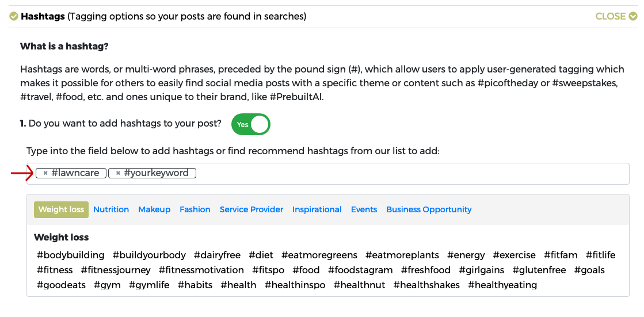Click the Hashtags section header title
This screenshot has width=644, height=317.
tap(43, 17)
